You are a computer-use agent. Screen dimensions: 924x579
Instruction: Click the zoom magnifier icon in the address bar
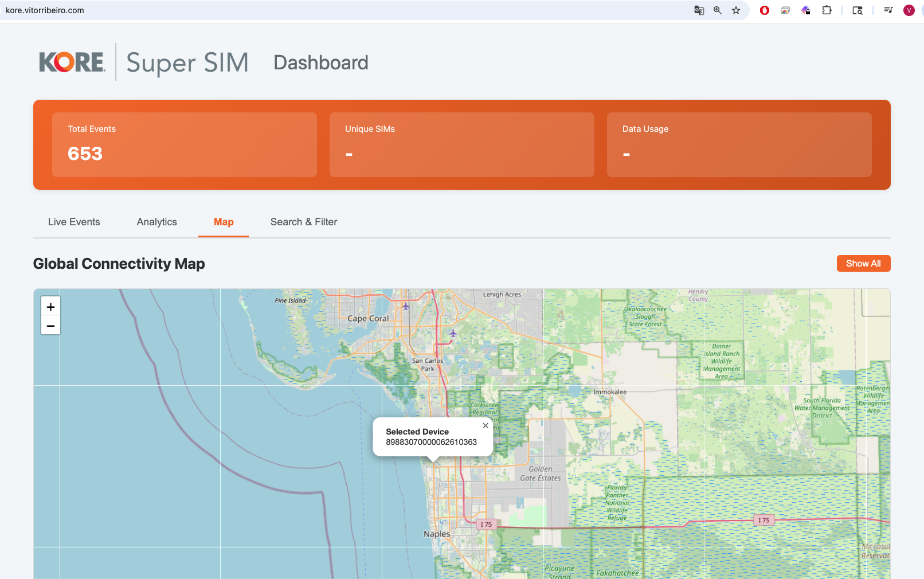pyautogui.click(x=717, y=10)
